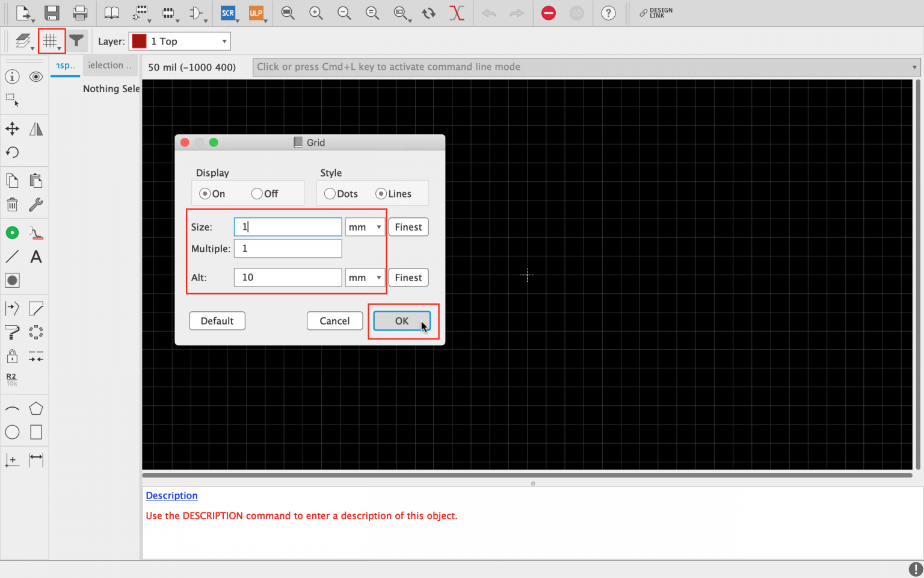This screenshot has width=924, height=578.
Task: Select the Rotate tool
Action: tap(12, 152)
